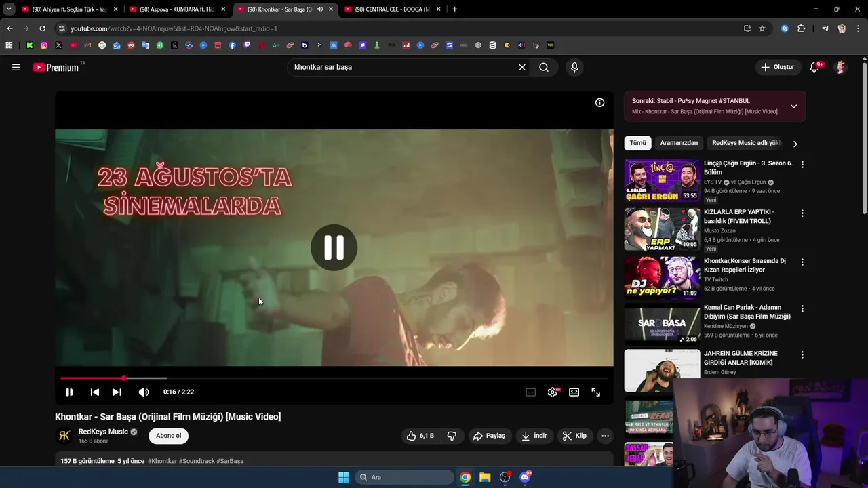The image size is (868, 488).
Task: Reload the page
Action: click(x=42, y=28)
